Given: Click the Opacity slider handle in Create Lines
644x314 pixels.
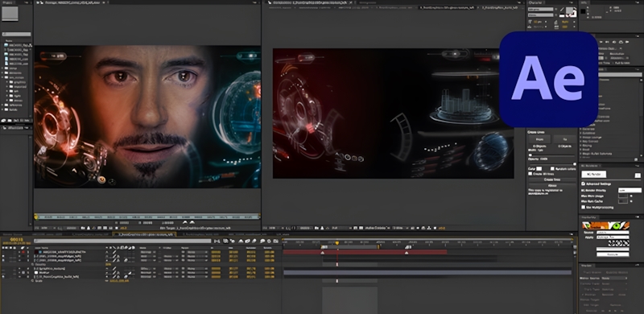Looking at the screenshot, I should (575, 164).
